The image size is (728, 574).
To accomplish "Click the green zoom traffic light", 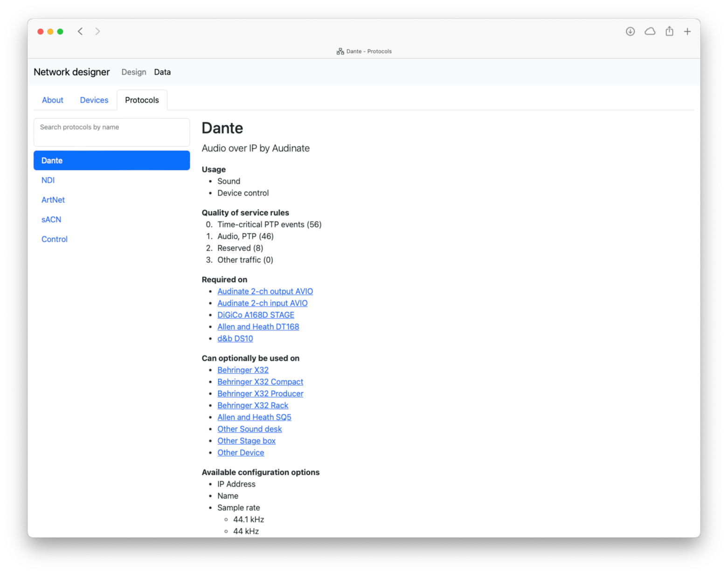I will click(x=60, y=31).
